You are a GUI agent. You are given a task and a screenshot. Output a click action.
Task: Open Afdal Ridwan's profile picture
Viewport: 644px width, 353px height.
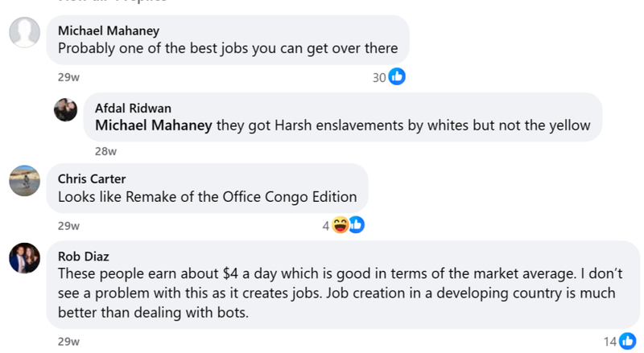coord(66,109)
